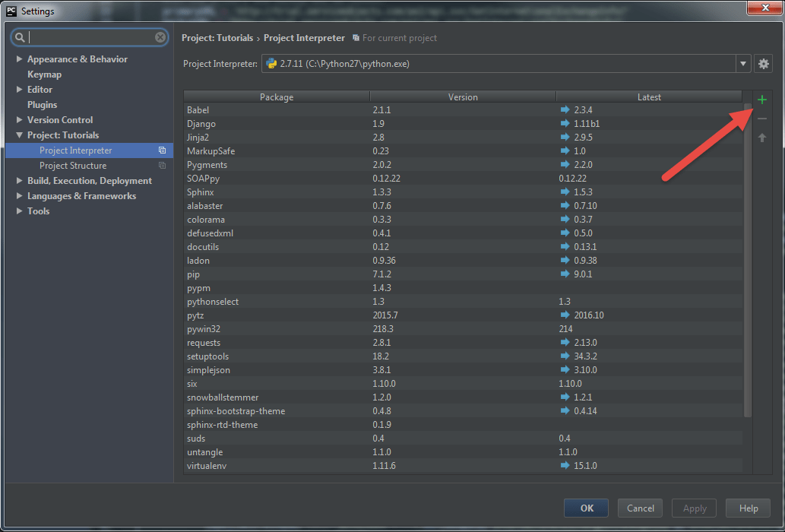The height and width of the screenshot is (532, 785).
Task: Select the Sphinx package row
Action: [x=463, y=192]
